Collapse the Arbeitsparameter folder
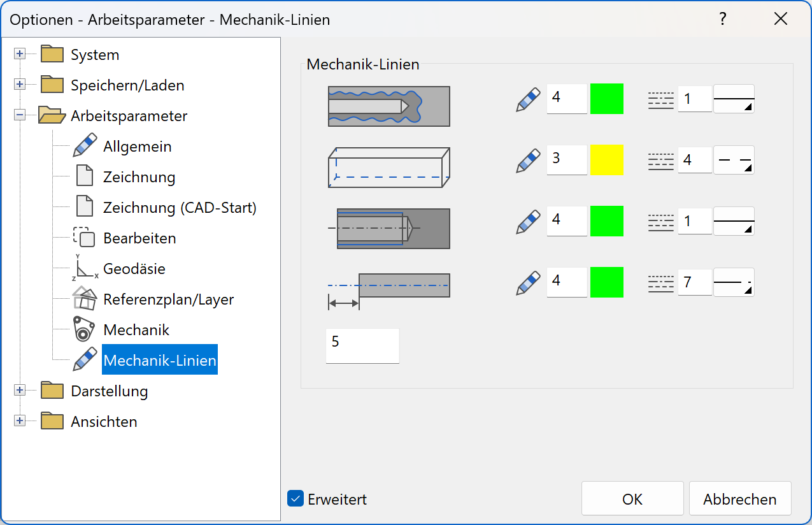This screenshot has height=525, width=812. (x=20, y=115)
